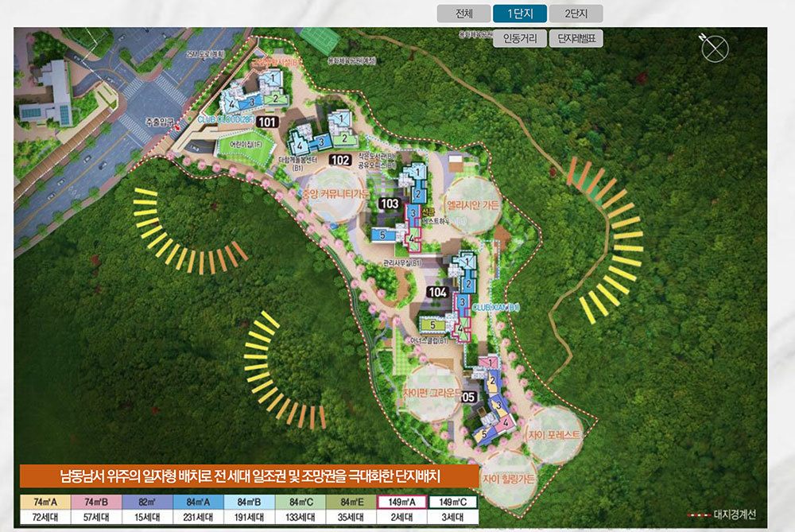The image size is (795, 532).
Task: Select the 84㎡A blue legend swatch
Action: click(197, 502)
